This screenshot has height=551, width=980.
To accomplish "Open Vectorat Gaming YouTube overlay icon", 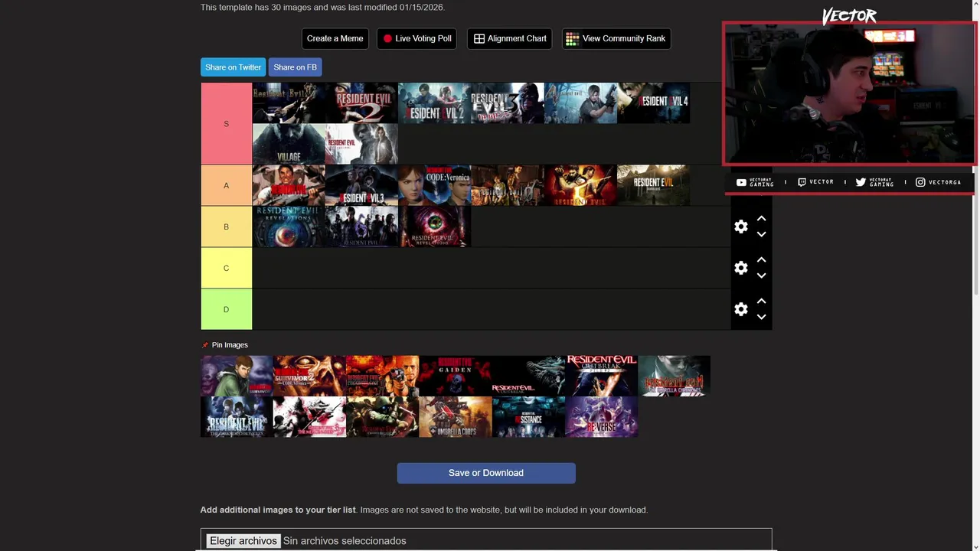I will pos(741,182).
